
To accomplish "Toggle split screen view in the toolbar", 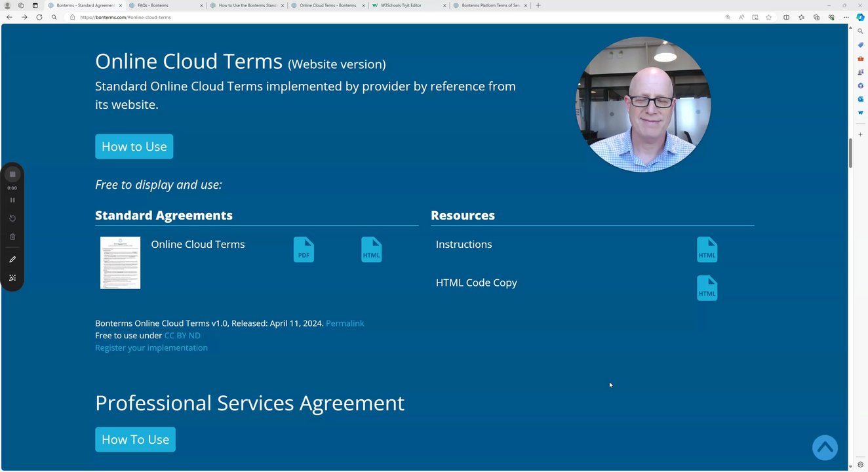I will coord(786,17).
